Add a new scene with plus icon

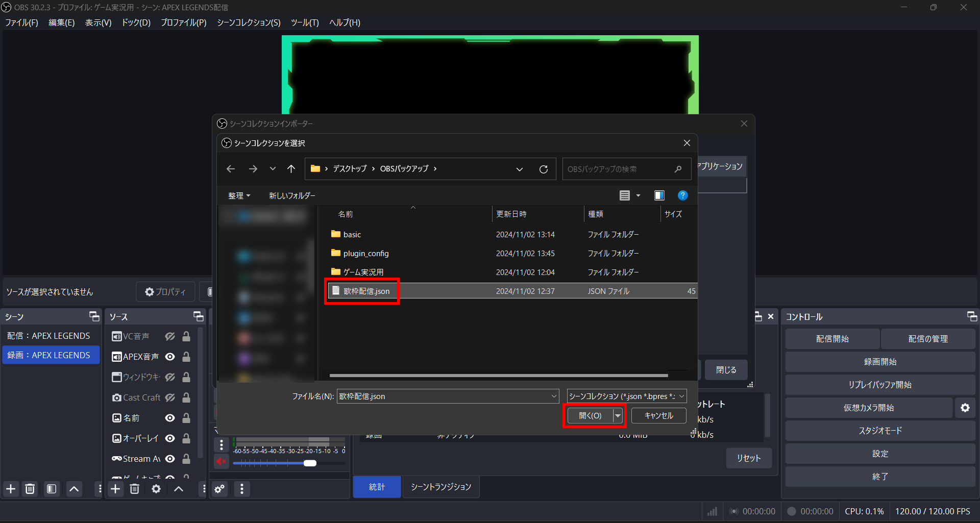pos(11,489)
